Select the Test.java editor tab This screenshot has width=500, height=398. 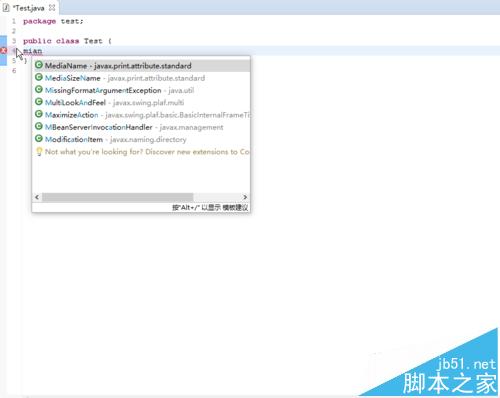pyautogui.click(x=29, y=8)
